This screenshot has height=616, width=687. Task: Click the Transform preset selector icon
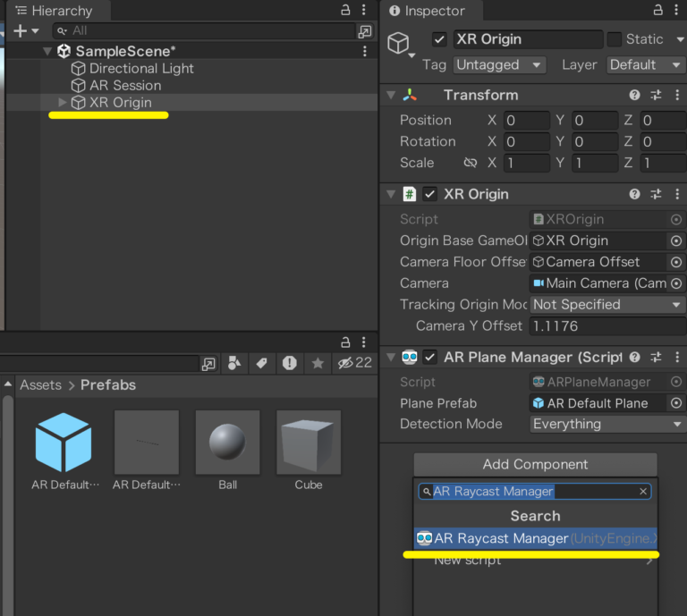point(656,95)
